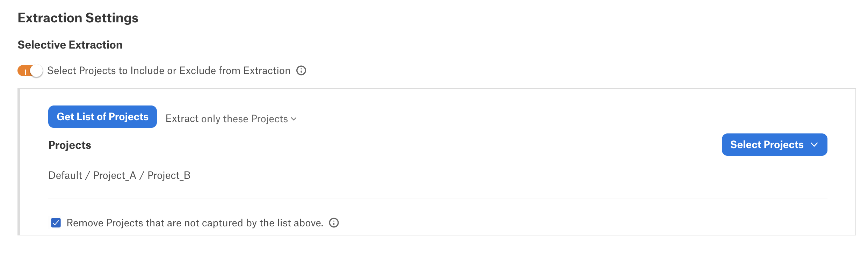Click the chevron arrow on Select Projects button
868x255 pixels.
point(814,145)
